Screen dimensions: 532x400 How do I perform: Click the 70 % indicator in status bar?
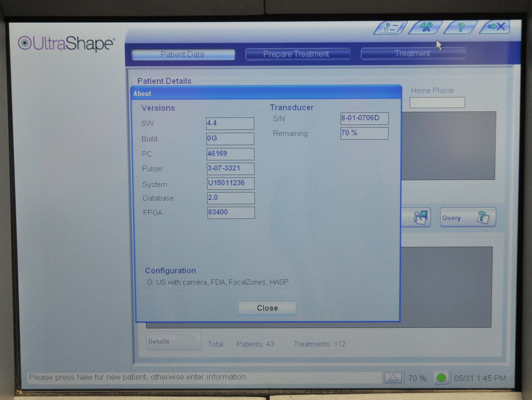(x=417, y=378)
